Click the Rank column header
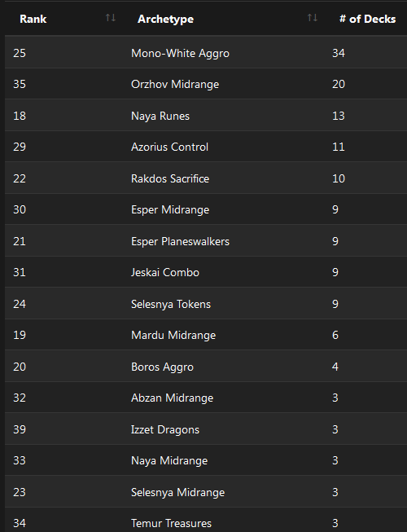Image resolution: width=407 pixels, height=532 pixels. (33, 19)
